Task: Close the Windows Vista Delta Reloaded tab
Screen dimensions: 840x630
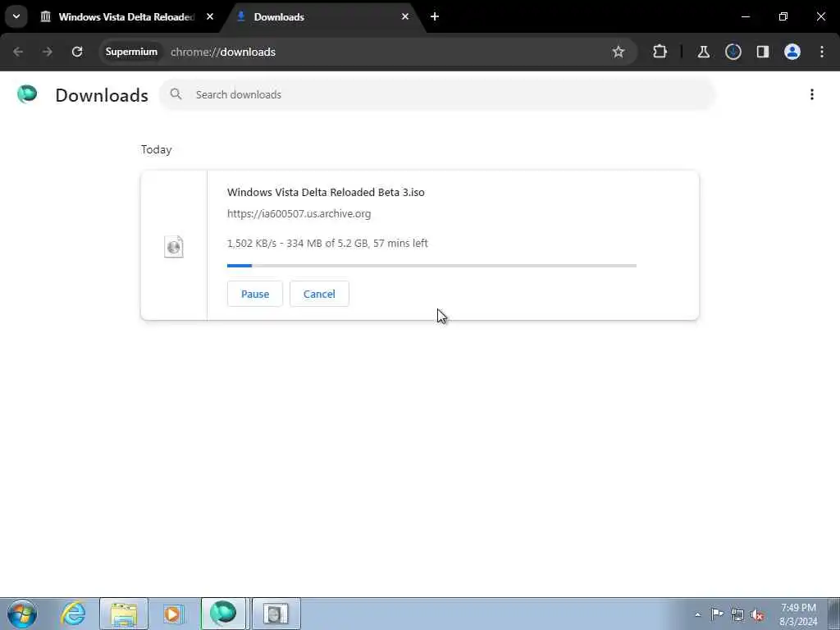Action: 210,16
